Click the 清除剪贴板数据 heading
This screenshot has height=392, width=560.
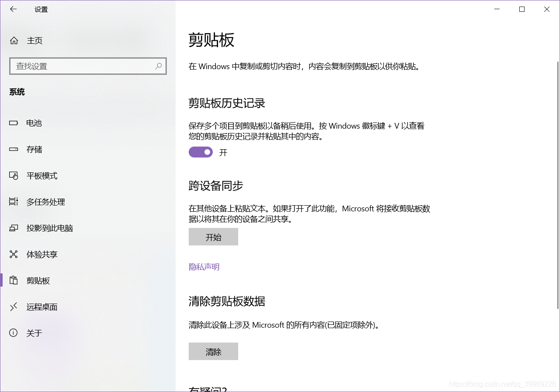tap(227, 301)
